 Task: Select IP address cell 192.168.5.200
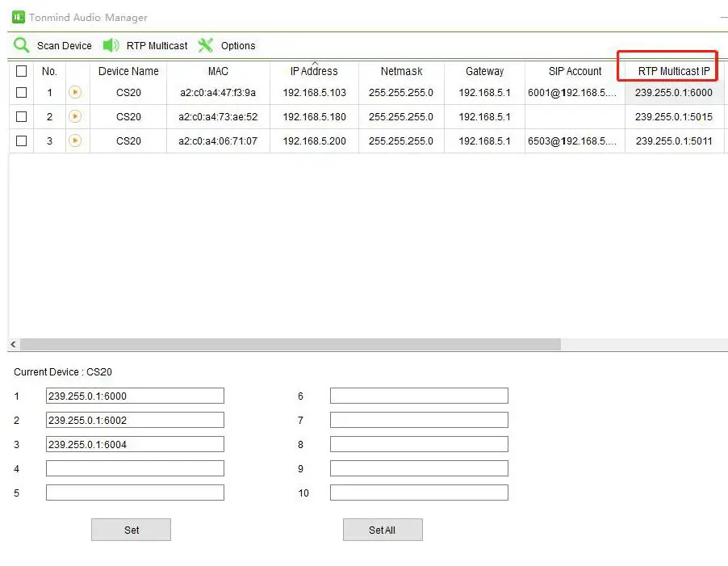tap(314, 140)
